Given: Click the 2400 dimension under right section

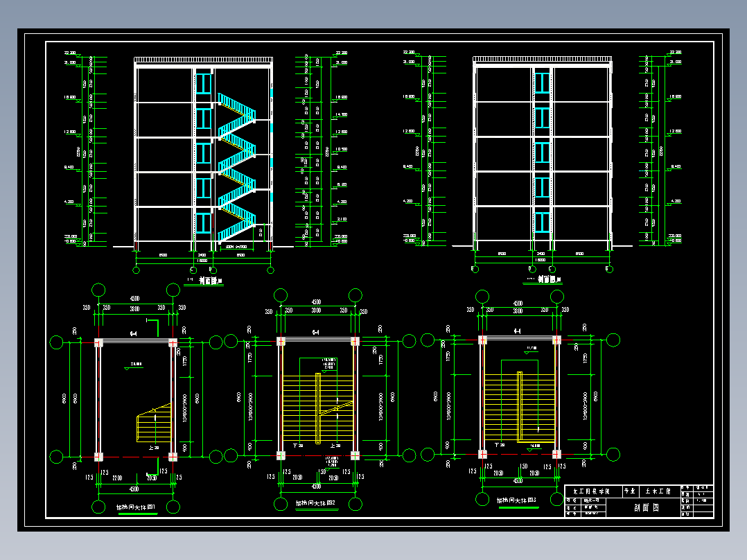Looking at the screenshot, I should click(x=541, y=254).
